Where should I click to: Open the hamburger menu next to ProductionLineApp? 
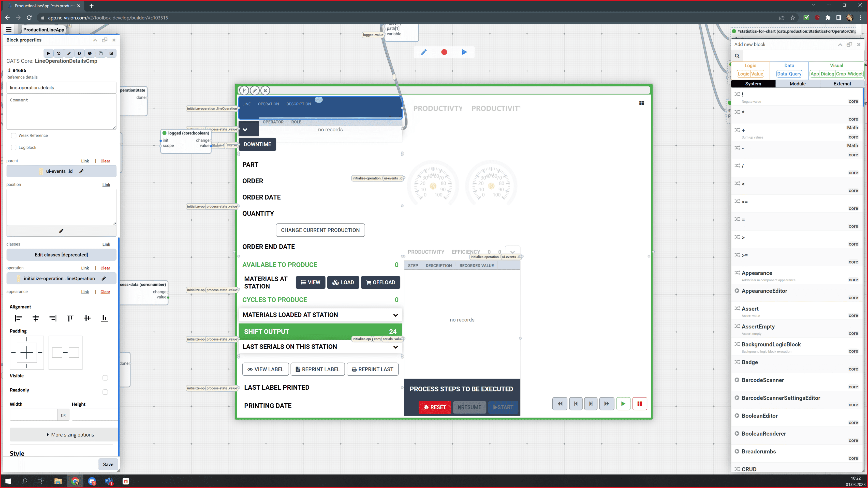click(9, 30)
